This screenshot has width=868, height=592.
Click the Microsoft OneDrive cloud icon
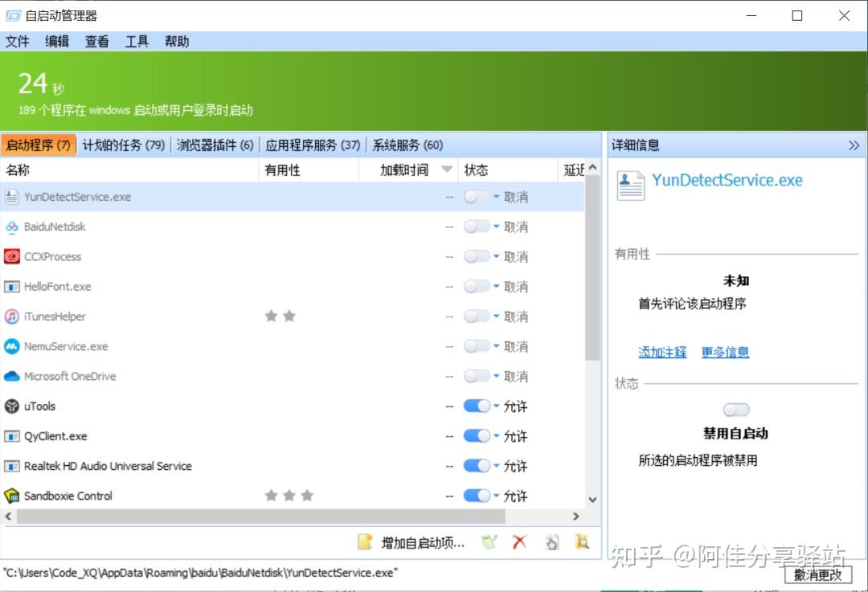point(11,376)
